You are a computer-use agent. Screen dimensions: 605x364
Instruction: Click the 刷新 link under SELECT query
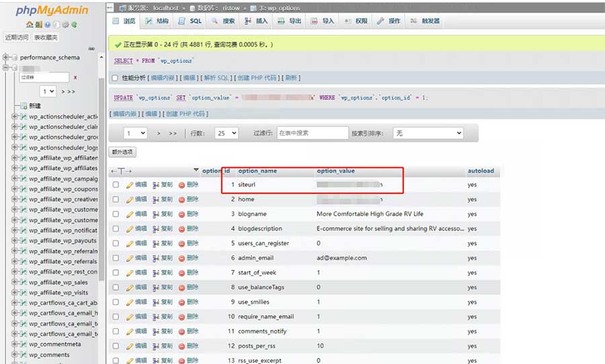click(291, 78)
